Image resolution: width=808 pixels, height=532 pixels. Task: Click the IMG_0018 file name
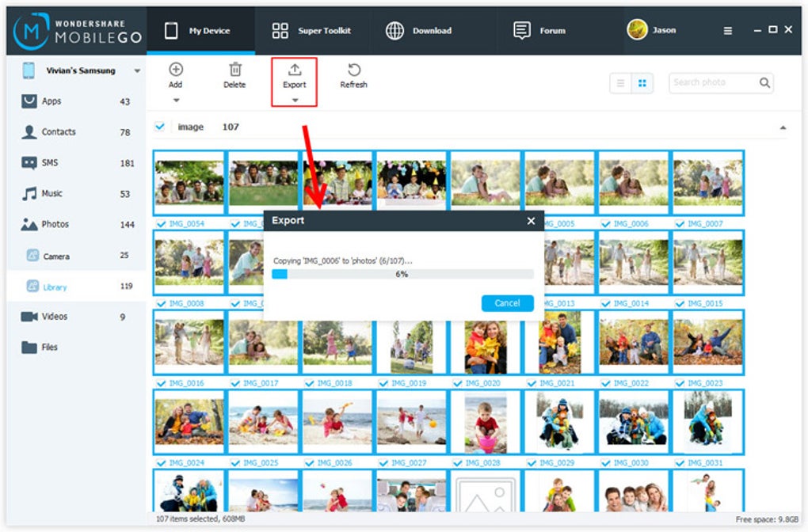[x=335, y=383]
